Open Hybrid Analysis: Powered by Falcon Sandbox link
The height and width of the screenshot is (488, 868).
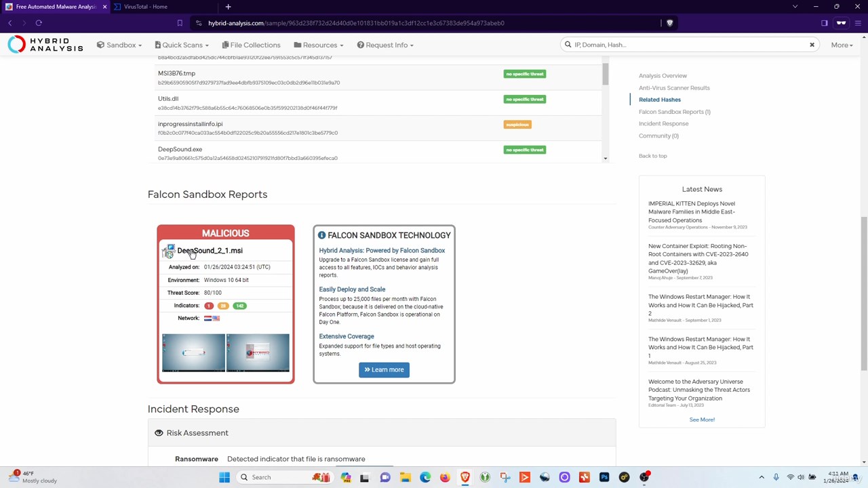pos(382,251)
